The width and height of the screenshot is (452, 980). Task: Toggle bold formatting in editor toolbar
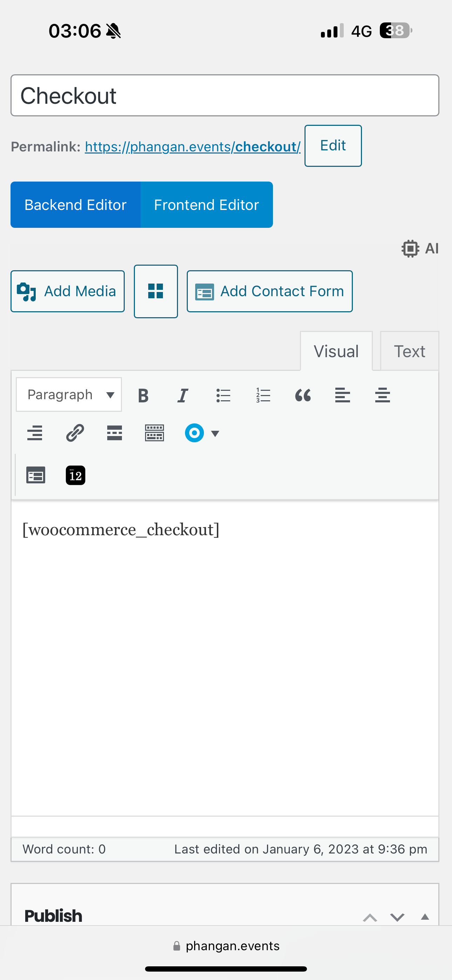pos(143,395)
